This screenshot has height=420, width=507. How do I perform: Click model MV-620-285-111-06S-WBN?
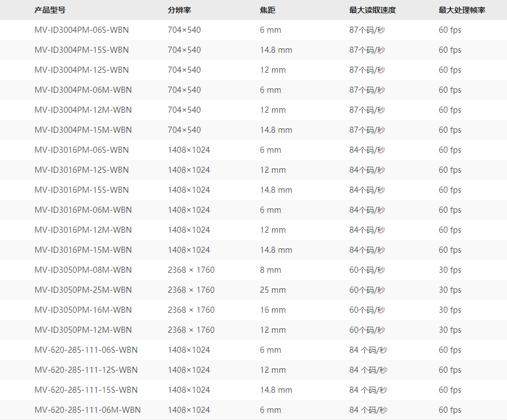[x=86, y=350]
